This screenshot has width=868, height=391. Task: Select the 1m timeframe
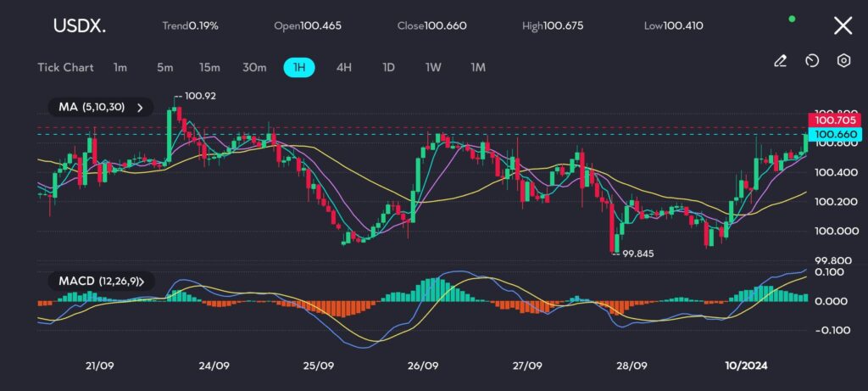coord(120,67)
